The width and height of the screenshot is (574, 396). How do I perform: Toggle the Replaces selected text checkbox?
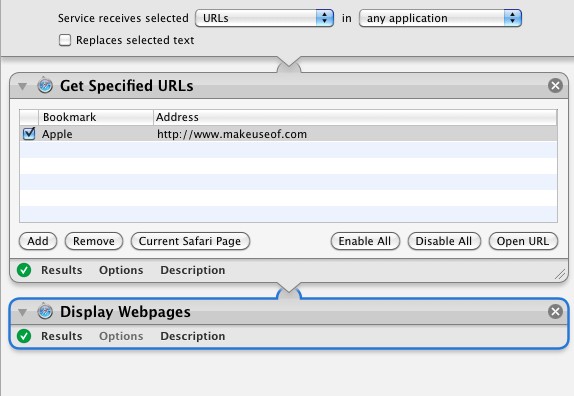tap(65, 40)
